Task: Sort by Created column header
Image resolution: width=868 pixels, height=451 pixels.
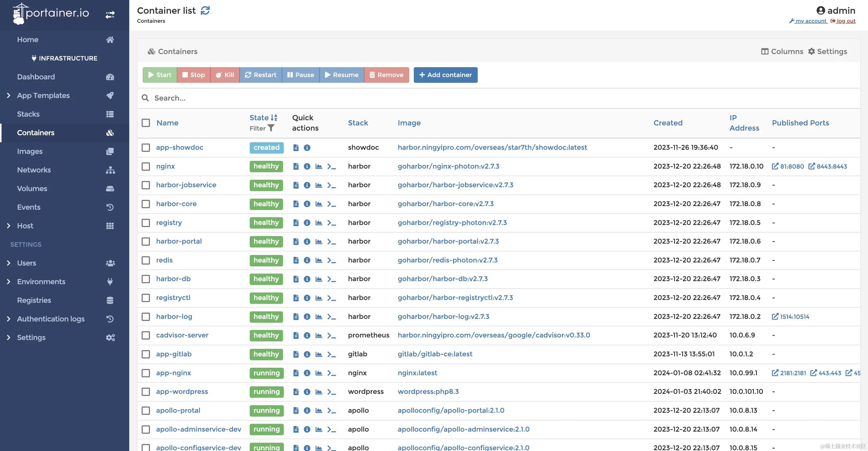Action: point(668,123)
